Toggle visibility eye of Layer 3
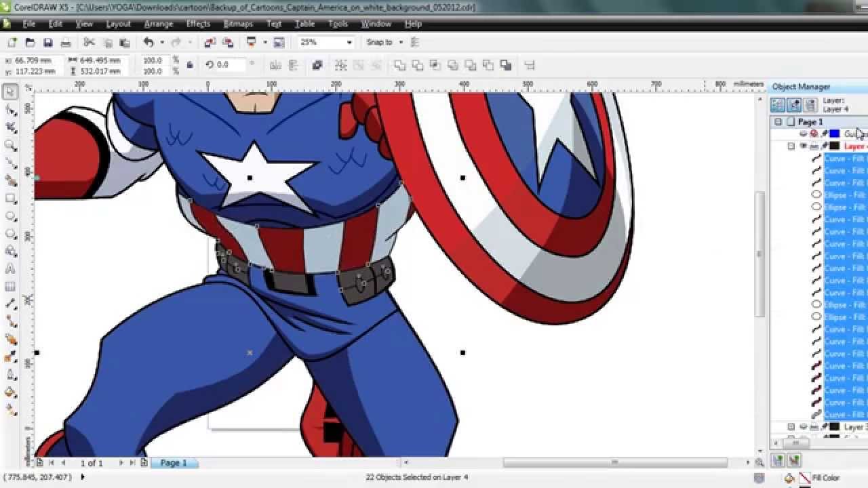Screen dimensions: 868x488 click(804, 427)
